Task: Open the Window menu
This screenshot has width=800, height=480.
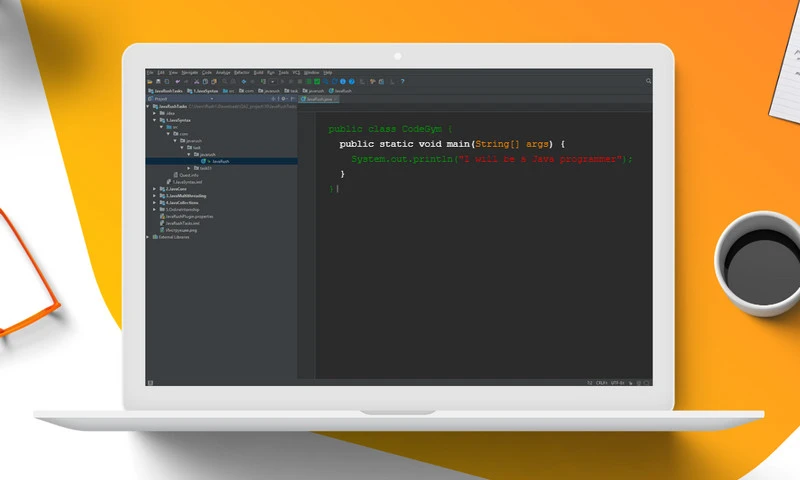Action: tap(312, 72)
